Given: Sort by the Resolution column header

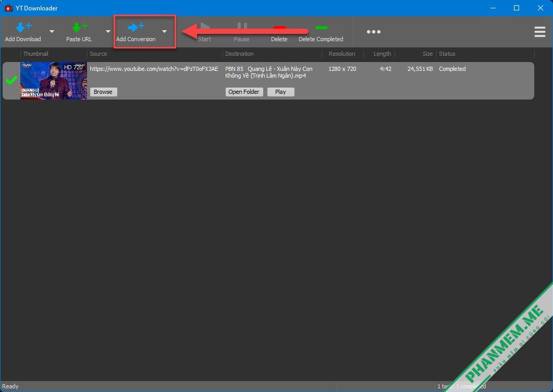Looking at the screenshot, I should pos(342,54).
